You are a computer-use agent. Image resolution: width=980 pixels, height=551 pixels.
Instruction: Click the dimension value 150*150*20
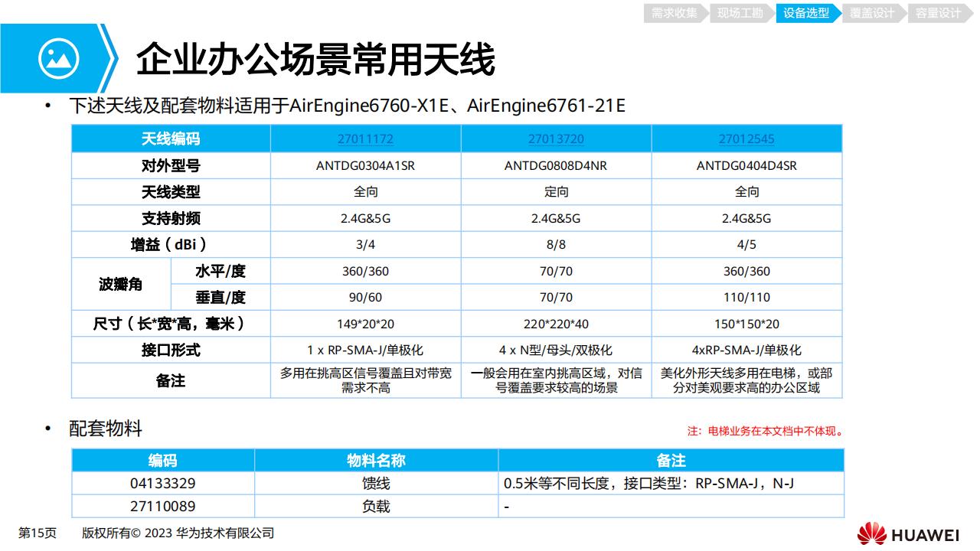click(746, 324)
